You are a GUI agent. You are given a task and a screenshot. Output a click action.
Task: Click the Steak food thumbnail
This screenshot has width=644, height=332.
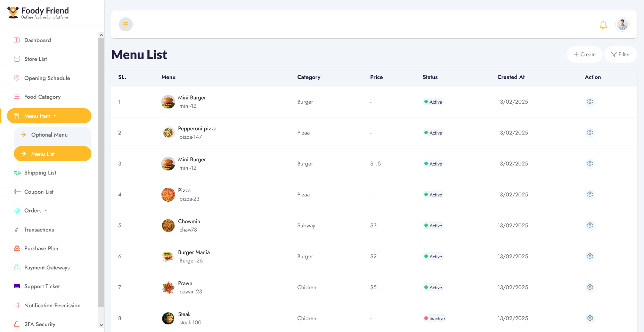coord(168,318)
